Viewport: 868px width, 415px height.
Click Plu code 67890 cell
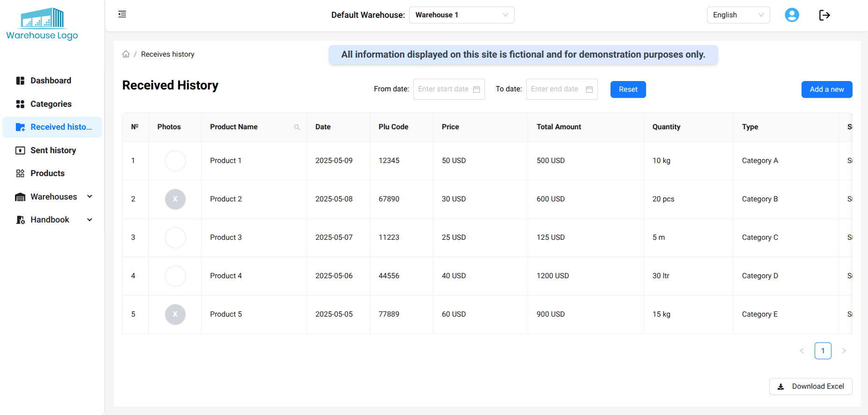[402, 199]
